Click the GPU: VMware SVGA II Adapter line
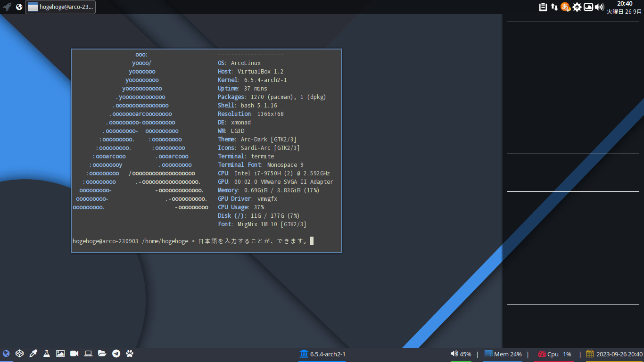Screen dimensions: 644x362 pos(275,182)
